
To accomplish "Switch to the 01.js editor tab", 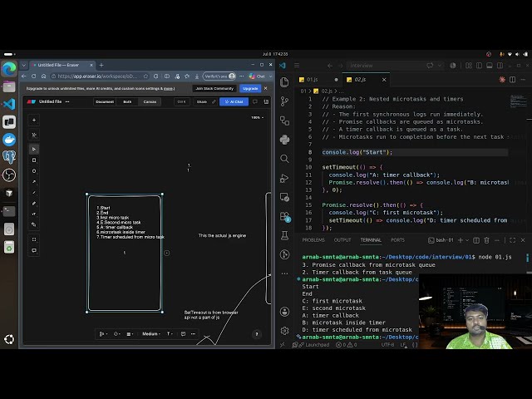I will tap(319, 80).
